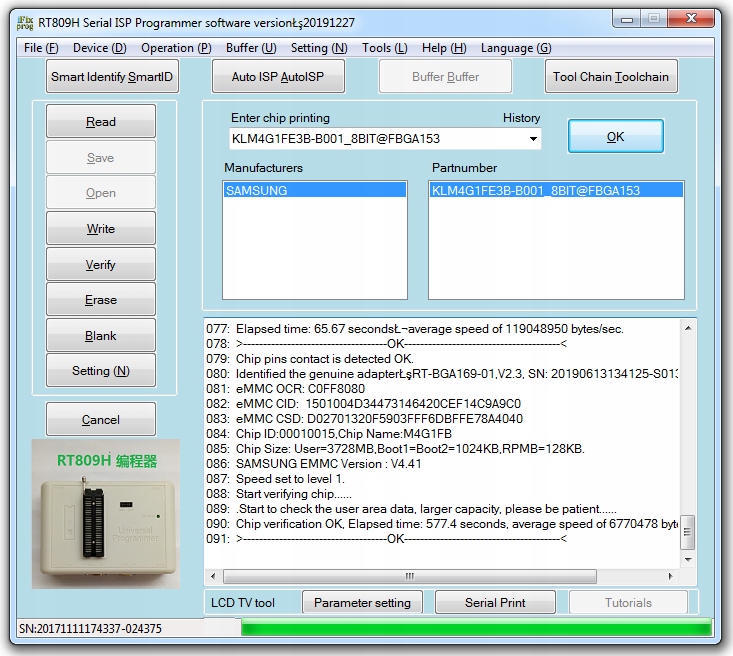Click the OK button

tap(616, 137)
